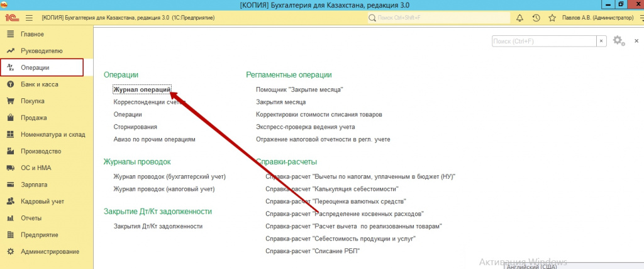The image size is (644, 269).
Task: Click the Номенклатура и склад grid icon
Action: click(11, 135)
